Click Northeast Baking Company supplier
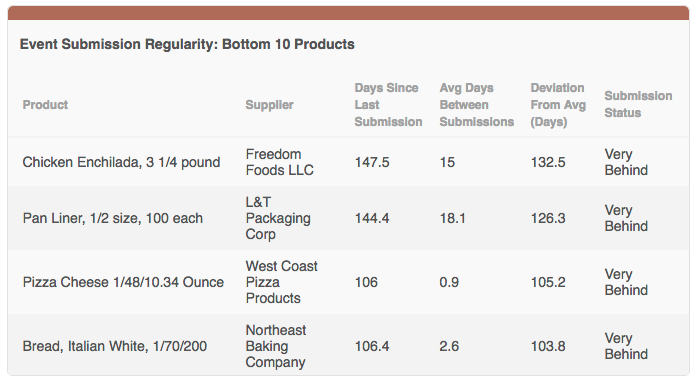699x387 pixels. pyautogui.click(x=276, y=346)
